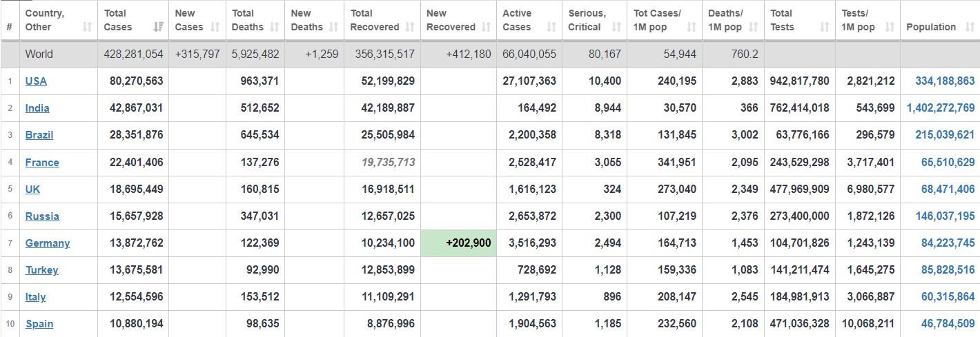Screen dimensions: 980x337
Task: Select Spain tests per million 10,068,211
Action: click(868, 324)
